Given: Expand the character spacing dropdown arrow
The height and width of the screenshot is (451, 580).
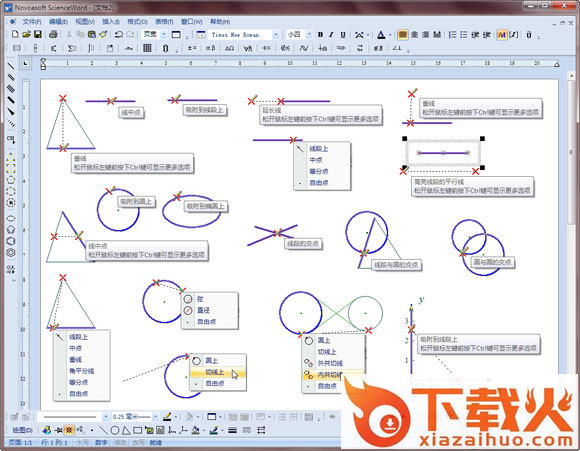Looking at the screenshot, I should pyautogui.click(x=368, y=35).
